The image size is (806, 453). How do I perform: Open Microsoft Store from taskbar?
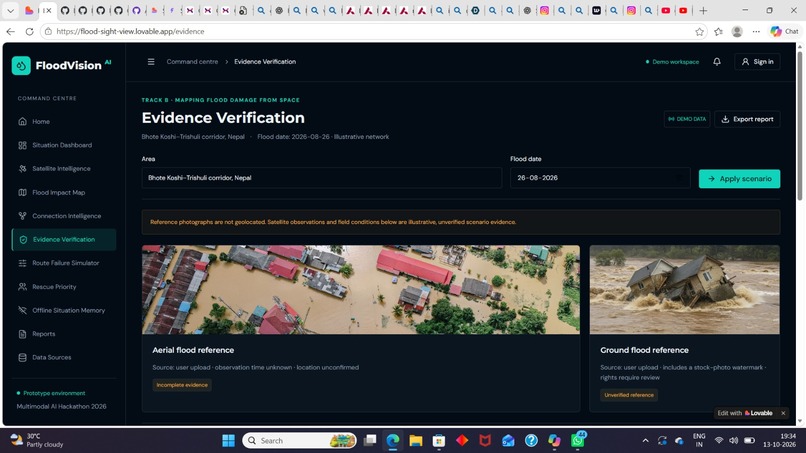tap(438, 441)
